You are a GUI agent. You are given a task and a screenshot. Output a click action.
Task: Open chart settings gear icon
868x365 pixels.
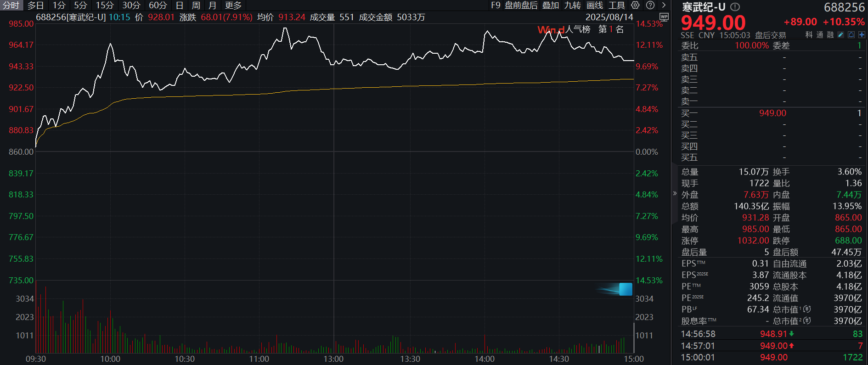pyautogui.click(x=635, y=5)
